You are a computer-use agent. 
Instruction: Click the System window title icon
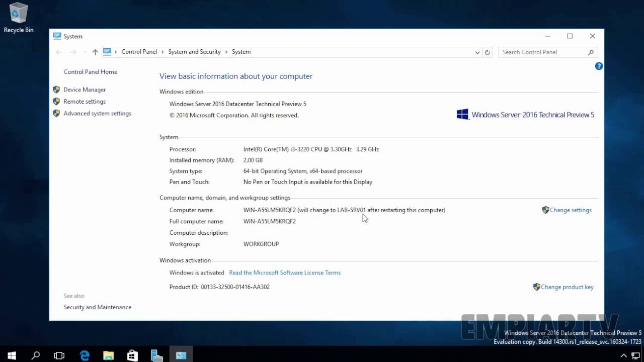pos(57,36)
